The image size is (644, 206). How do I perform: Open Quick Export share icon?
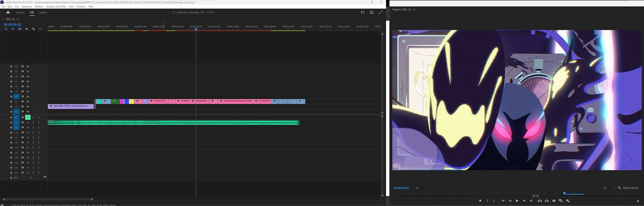click(371, 12)
